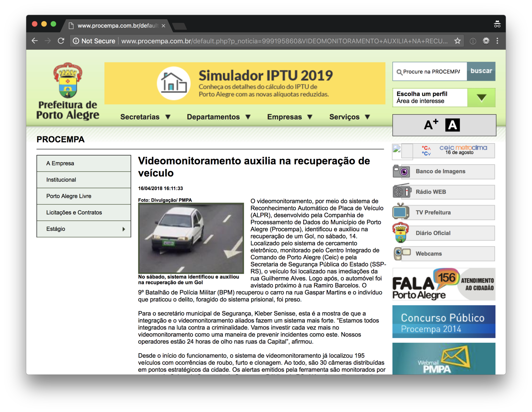Click the crest icon for Diário Oficial
The height and width of the screenshot is (412, 532).
(400, 233)
